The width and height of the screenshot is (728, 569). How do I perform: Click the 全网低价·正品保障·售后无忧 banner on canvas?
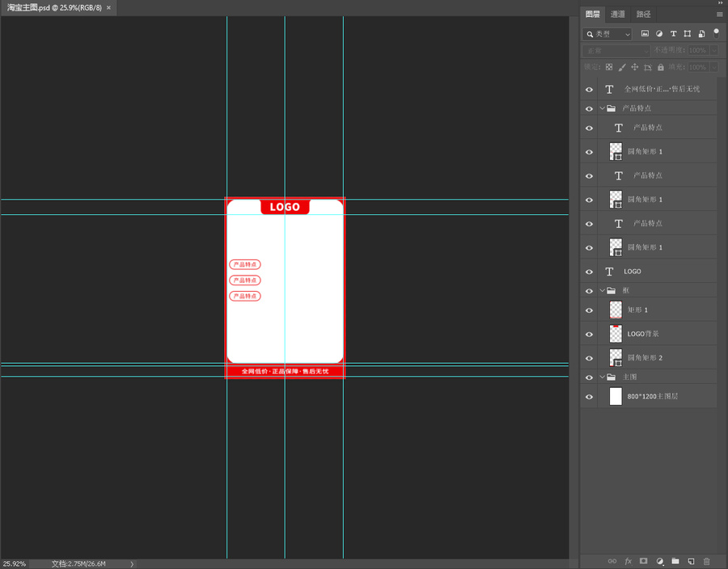285,371
